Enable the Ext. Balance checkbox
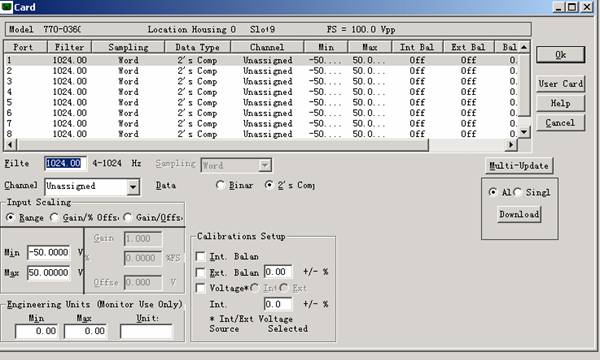 click(200, 272)
